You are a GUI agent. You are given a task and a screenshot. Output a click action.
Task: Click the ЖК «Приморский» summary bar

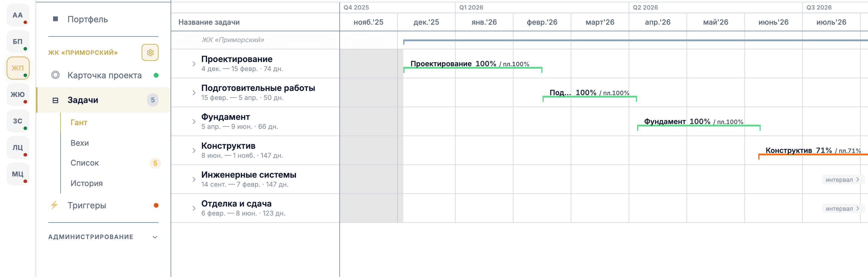click(x=636, y=41)
